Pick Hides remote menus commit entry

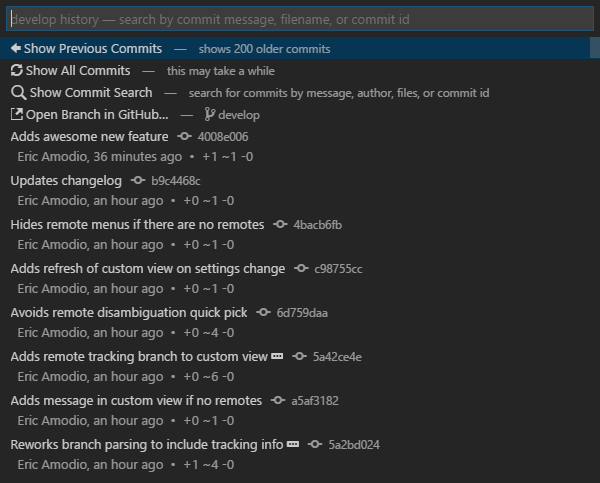click(x=137, y=225)
